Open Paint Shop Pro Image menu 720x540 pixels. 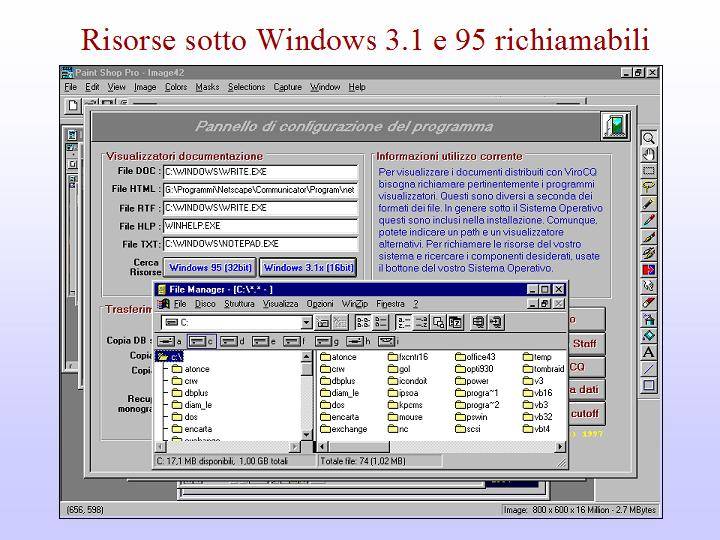145,87
